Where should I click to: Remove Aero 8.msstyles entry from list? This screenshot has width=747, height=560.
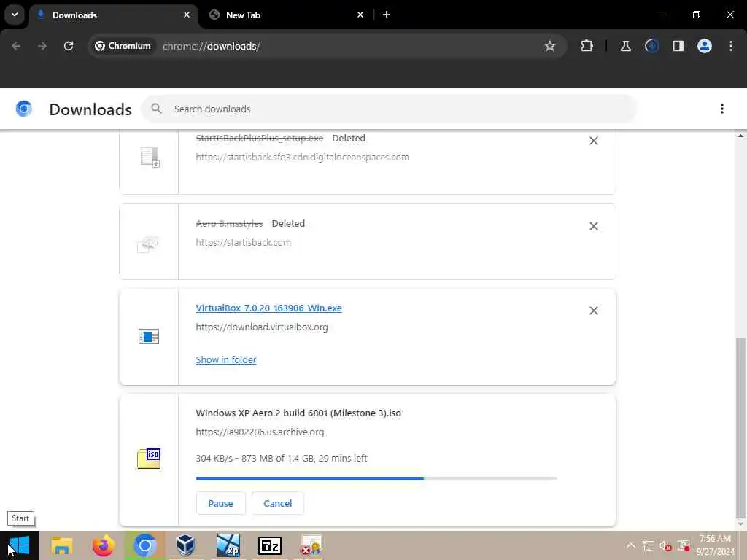tap(594, 226)
